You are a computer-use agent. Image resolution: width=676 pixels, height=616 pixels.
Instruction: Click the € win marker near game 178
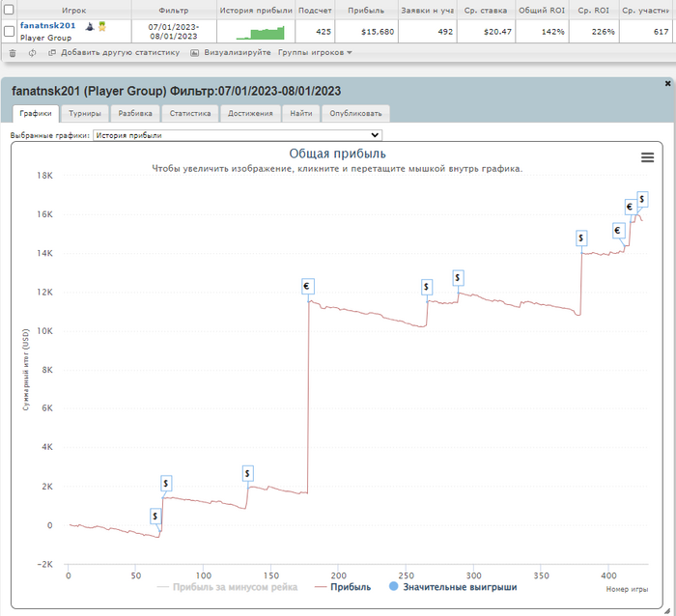[x=308, y=286]
